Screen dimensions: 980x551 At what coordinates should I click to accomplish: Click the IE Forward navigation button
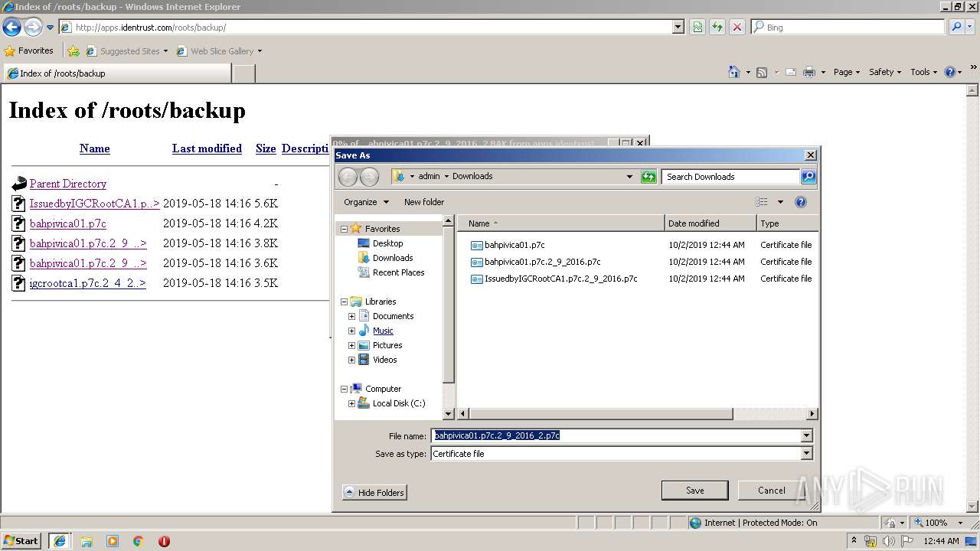point(33,28)
